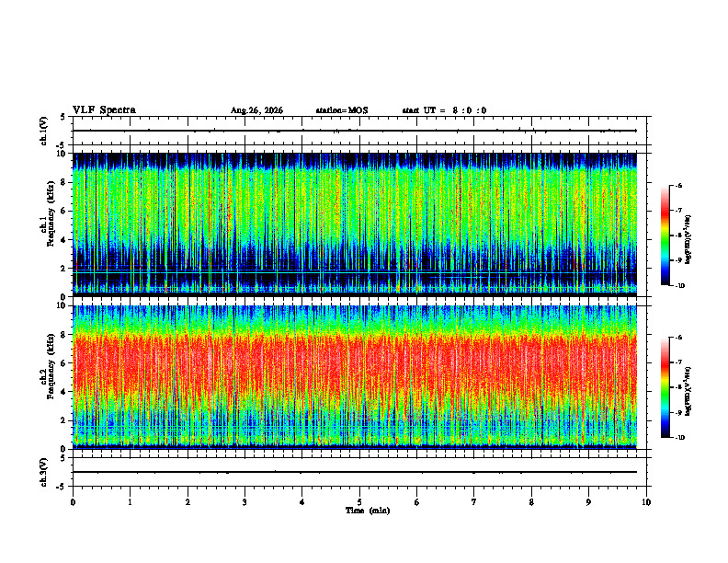This screenshot has width=728, height=563.
Task: Click the "-6" label on ch.1 colorbar
Action: click(x=678, y=185)
